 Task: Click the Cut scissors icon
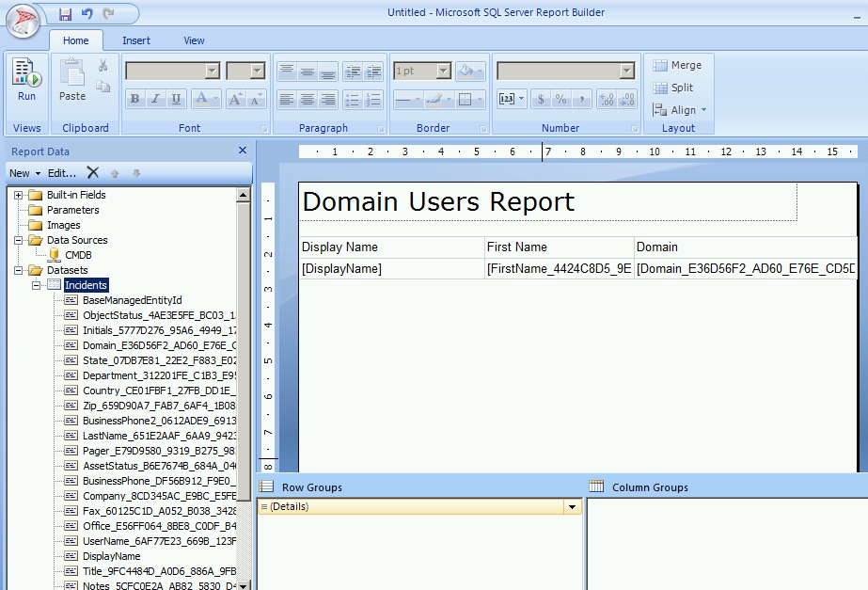click(x=103, y=65)
